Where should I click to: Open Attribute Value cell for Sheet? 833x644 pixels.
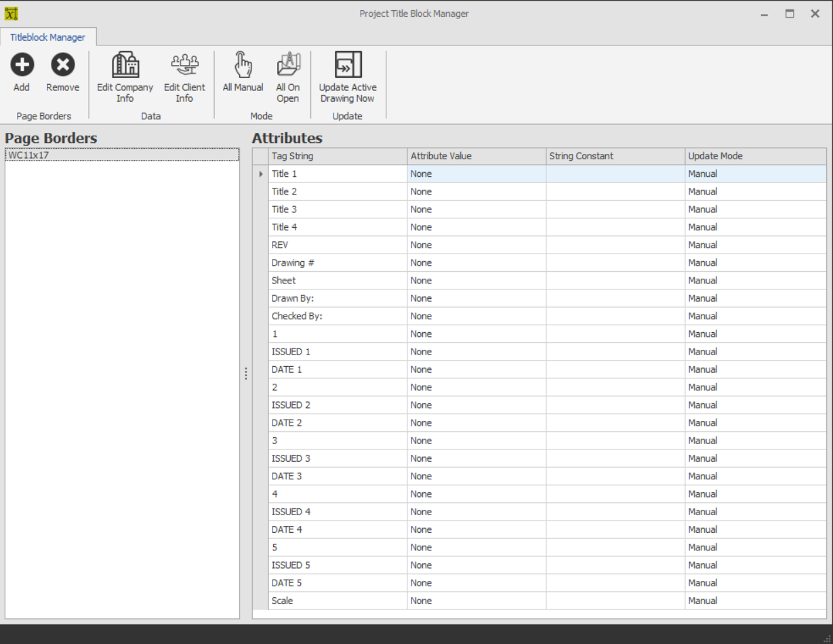tap(476, 281)
